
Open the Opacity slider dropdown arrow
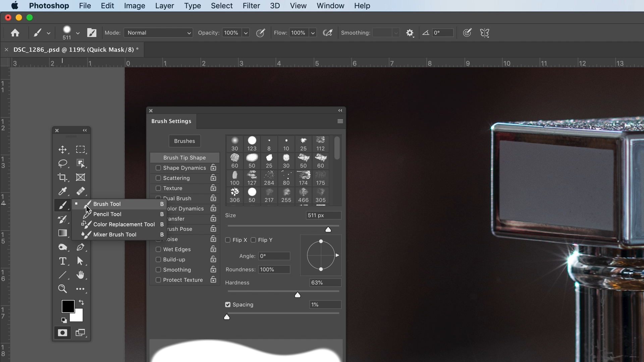tap(246, 33)
